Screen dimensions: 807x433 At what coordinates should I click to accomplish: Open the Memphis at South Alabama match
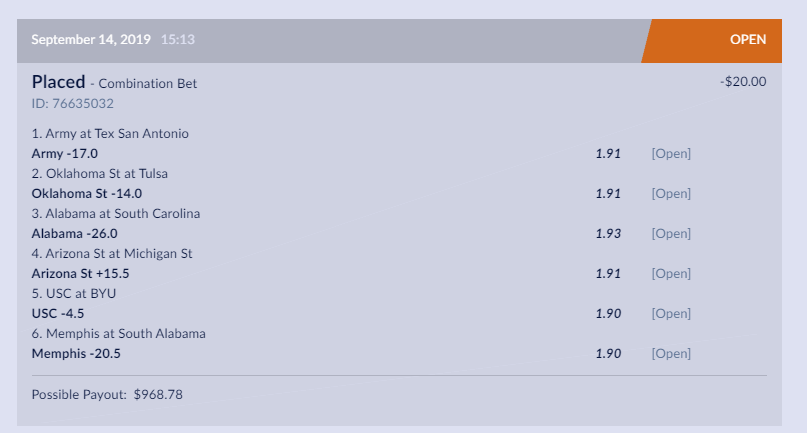pos(120,333)
